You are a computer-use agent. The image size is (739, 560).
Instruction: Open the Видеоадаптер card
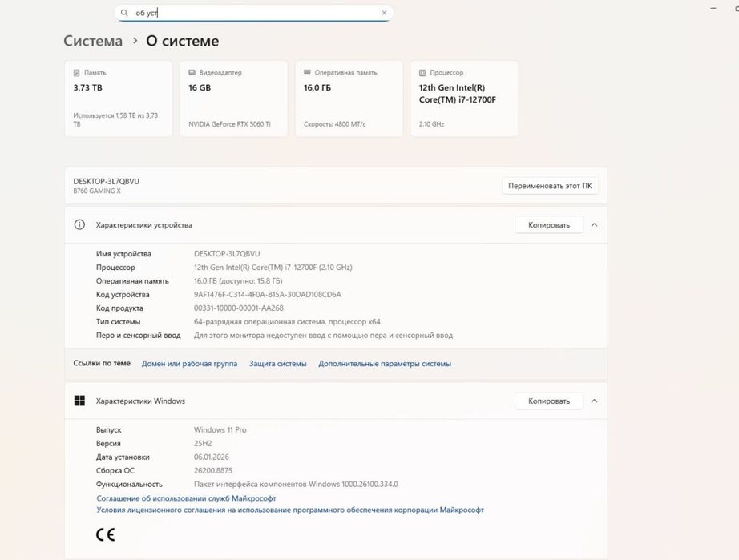(234, 99)
